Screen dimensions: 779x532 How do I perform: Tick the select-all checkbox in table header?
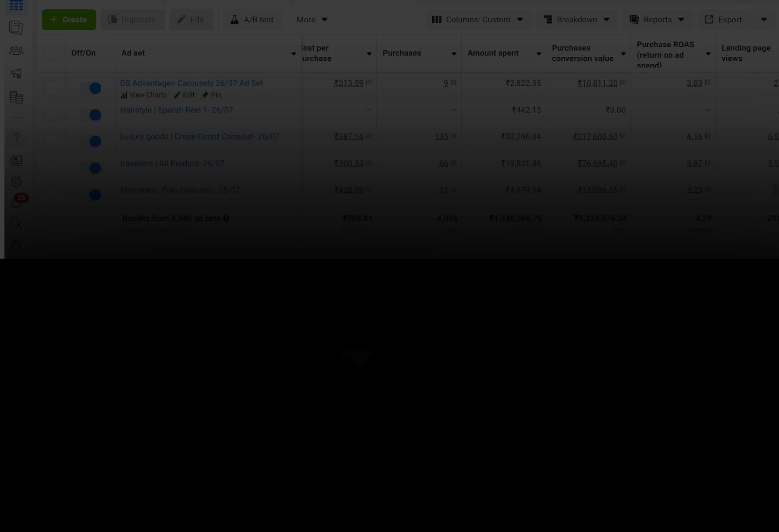pos(51,53)
